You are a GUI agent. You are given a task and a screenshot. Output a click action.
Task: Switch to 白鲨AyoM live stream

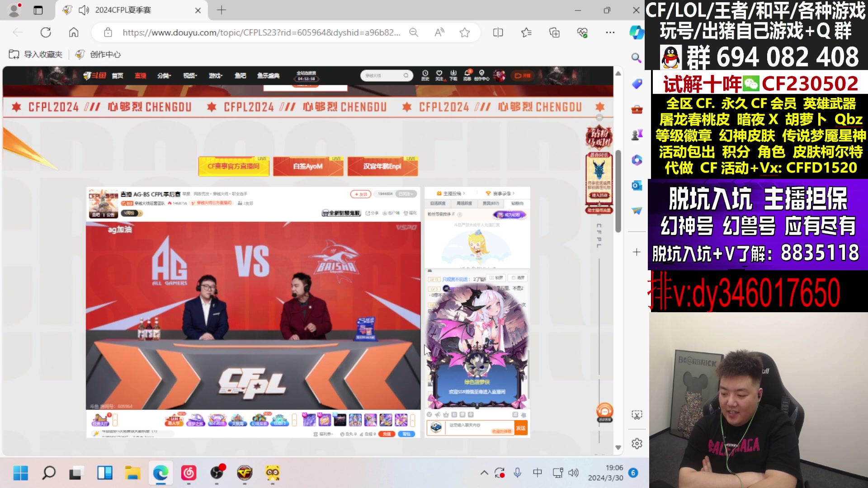pos(308,166)
